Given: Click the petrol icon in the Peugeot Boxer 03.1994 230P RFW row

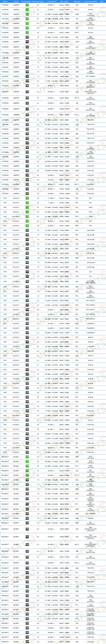Looking at the screenshot, I should pos(27,457).
